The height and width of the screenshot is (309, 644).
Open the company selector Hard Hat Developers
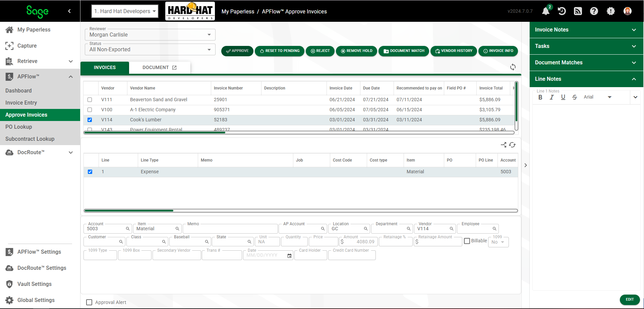tap(125, 11)
